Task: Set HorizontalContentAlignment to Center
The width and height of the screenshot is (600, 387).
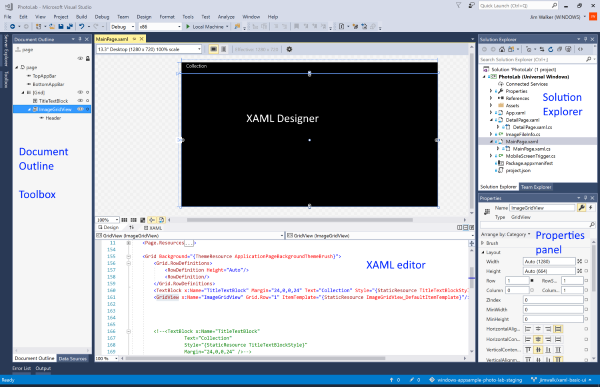Action: 538,339
